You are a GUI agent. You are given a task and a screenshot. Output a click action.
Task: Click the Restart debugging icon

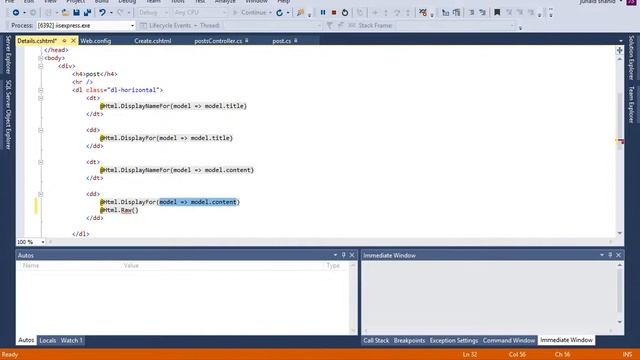tap(345, 13)
